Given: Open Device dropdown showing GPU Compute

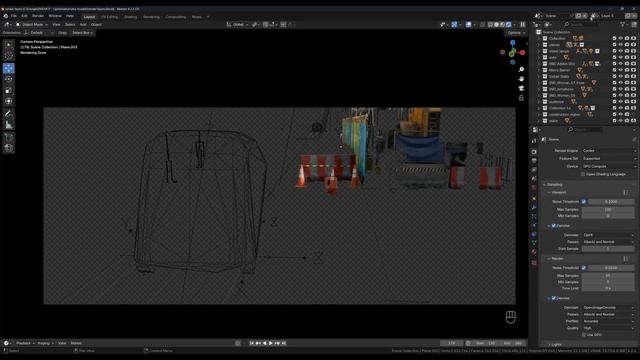Looking at the screenshot, I should click(x=609, y=167).
